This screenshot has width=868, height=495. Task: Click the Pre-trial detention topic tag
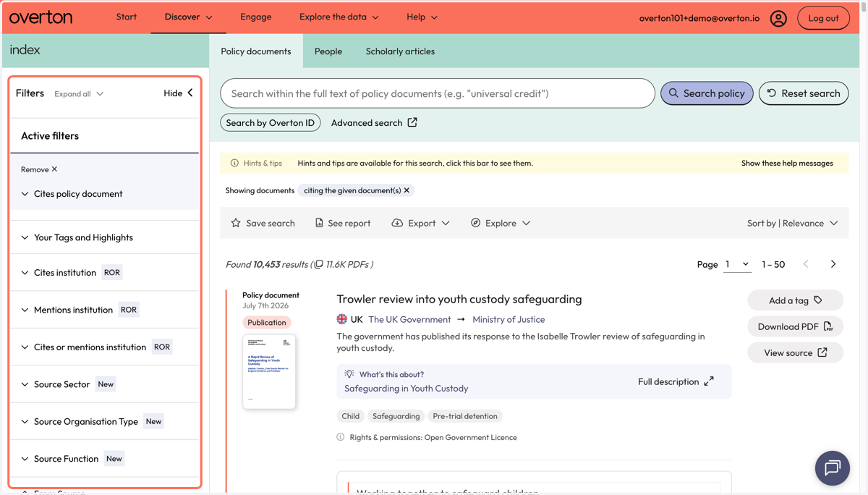pos(465,416)
